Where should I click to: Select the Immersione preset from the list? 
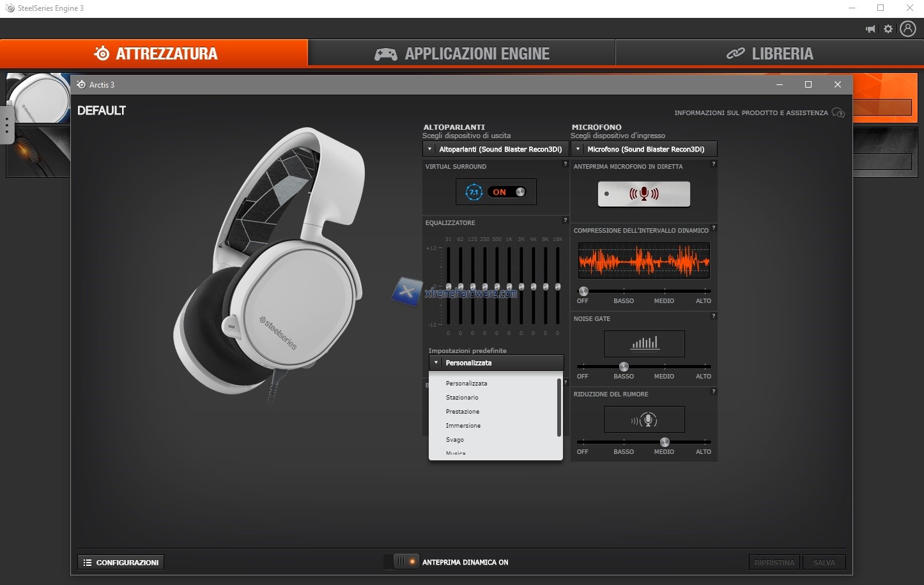point(463,426)
